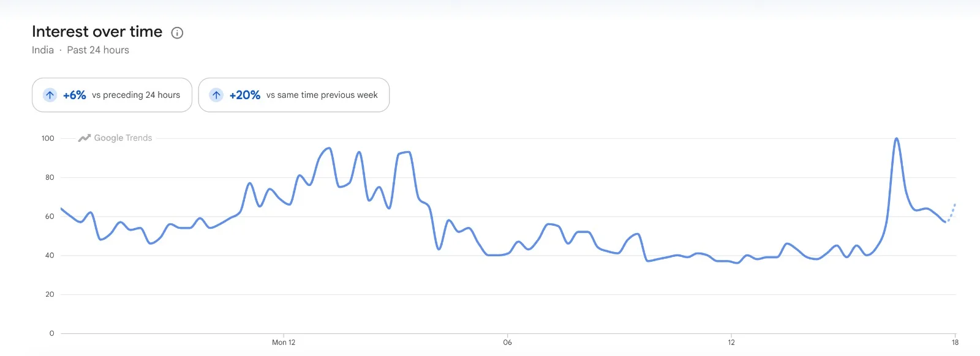Click the 12 x-axis time label
The image size is (980, 356).
click(731, 343)
